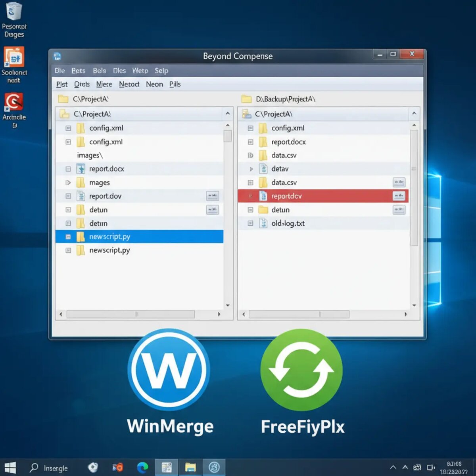This screenshot has height=476, width=476.
Task: Click the Neon toolbar button
Action: pos(154,84)
